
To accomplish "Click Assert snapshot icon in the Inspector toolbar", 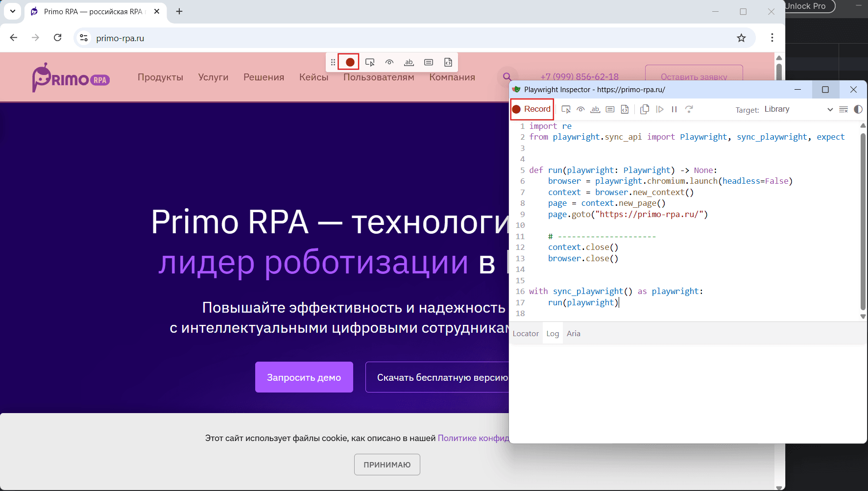I will (x=625, y=109).
